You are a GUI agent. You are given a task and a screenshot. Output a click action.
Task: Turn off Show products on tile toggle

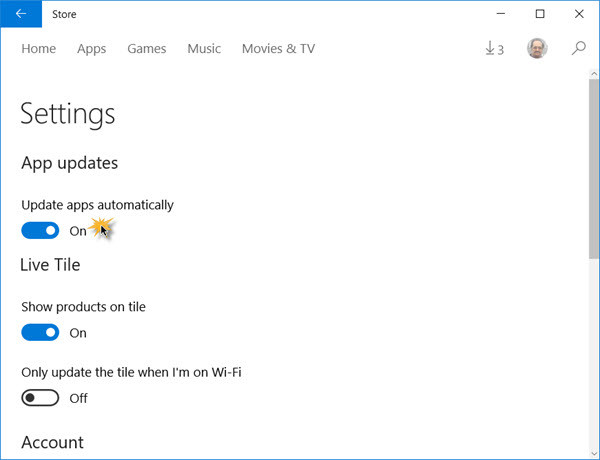coord(40,332)
